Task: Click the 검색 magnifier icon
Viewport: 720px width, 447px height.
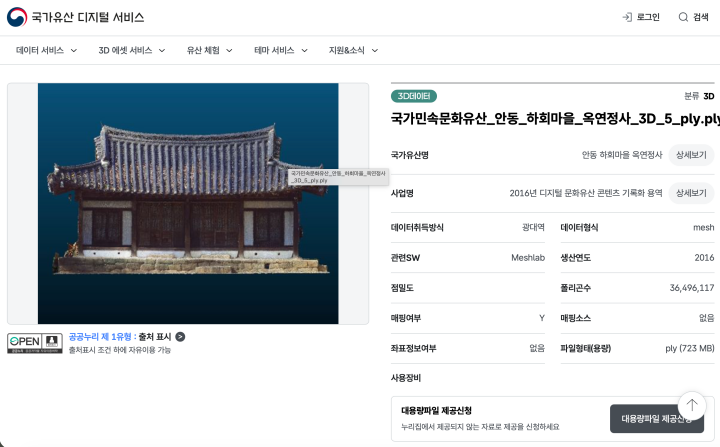Action: pos(683,17)
